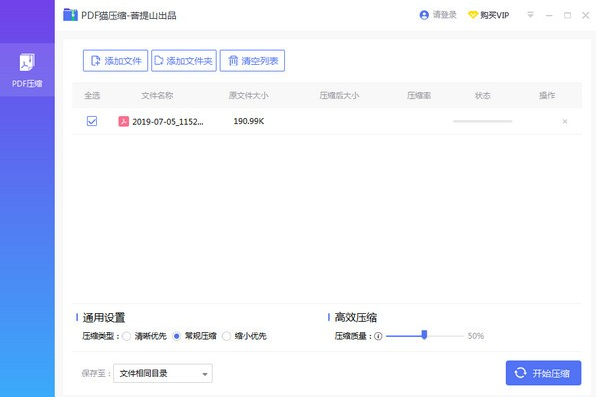
Task: Click the 开始压缩 button
Action: (x=543, y=373)
